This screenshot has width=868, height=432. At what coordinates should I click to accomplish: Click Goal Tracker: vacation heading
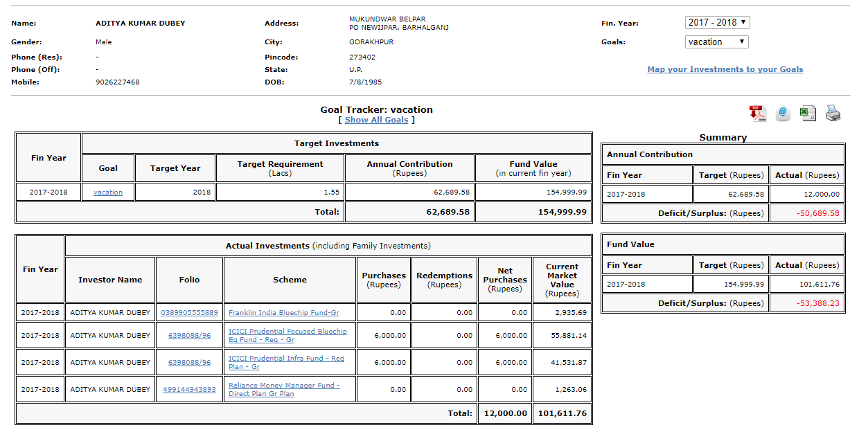(x=376, y=109)
